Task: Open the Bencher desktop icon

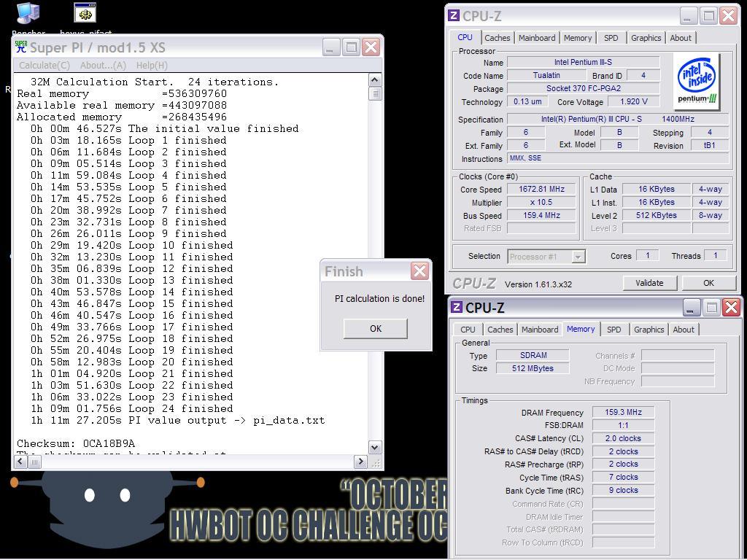Action: pos(28,15)
